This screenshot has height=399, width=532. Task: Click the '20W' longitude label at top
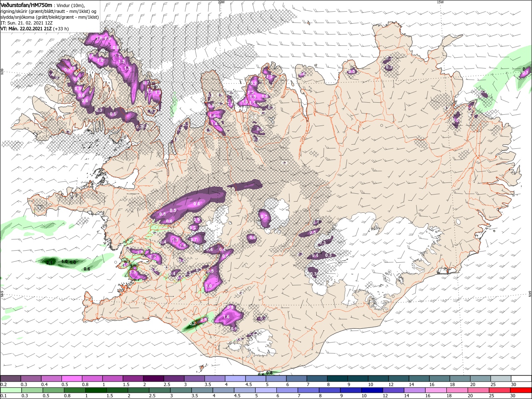pyautogui.click(x=221, y=2)
